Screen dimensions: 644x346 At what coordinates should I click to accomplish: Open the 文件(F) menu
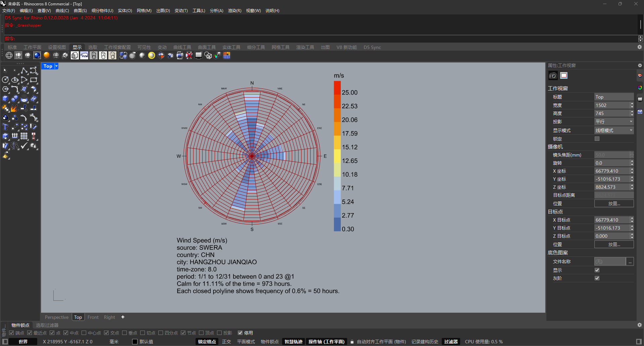pyautogui.click(x=9, y=11)
